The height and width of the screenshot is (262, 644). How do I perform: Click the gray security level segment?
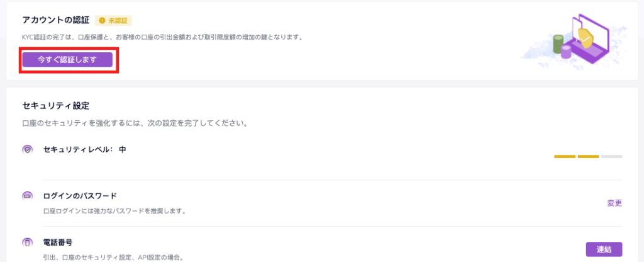(611, 156)
